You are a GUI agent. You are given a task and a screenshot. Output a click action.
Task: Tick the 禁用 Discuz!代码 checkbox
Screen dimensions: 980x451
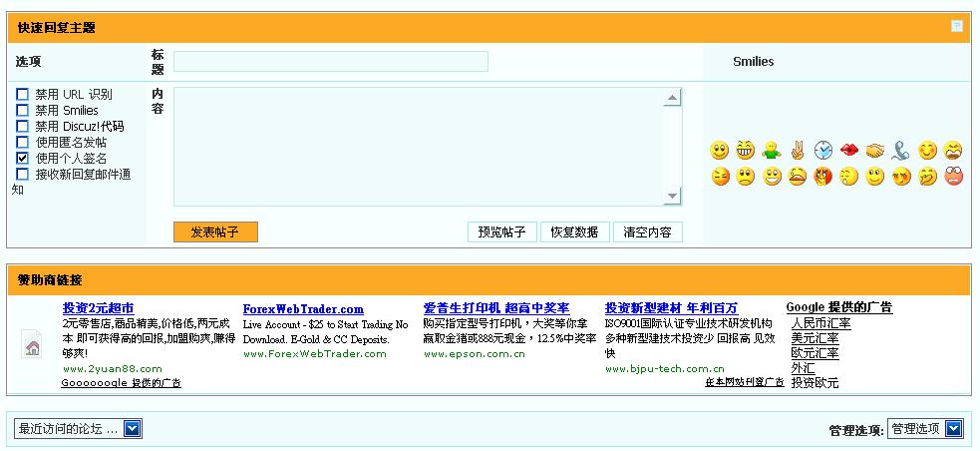[x=23, y=126]
